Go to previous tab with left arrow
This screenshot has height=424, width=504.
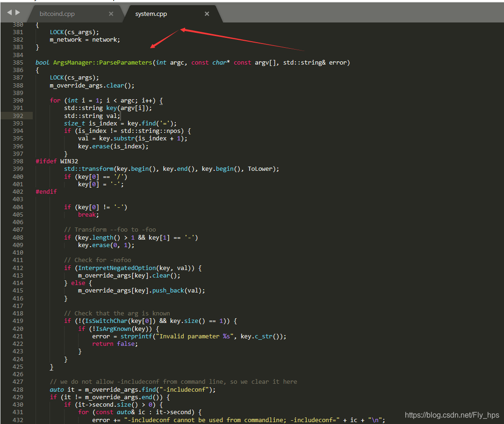9,13
